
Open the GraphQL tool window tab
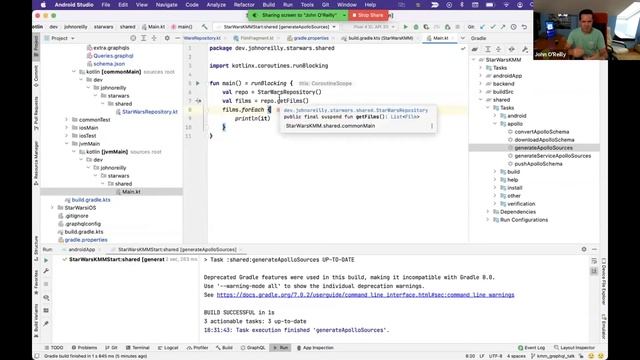[253, 348]
